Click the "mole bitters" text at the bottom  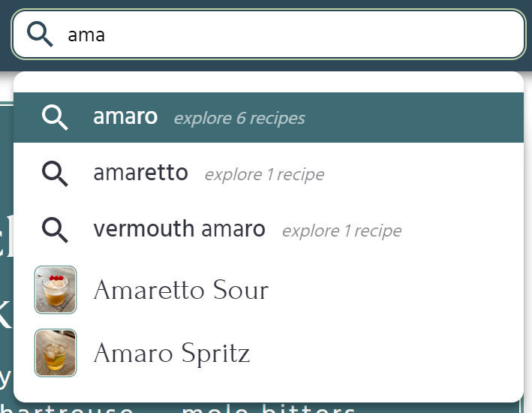tap(269, 409)
